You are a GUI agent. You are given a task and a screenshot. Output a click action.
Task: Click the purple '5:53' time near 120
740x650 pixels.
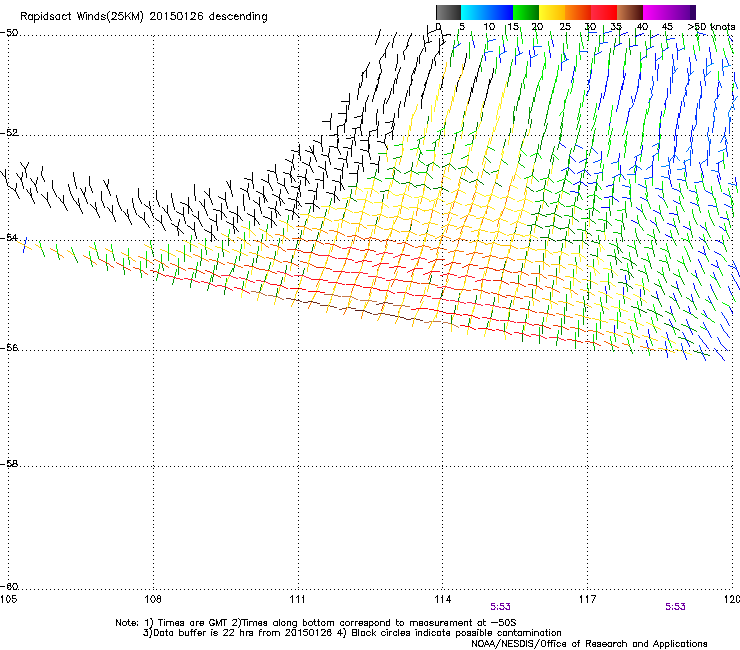pos(675,607)
